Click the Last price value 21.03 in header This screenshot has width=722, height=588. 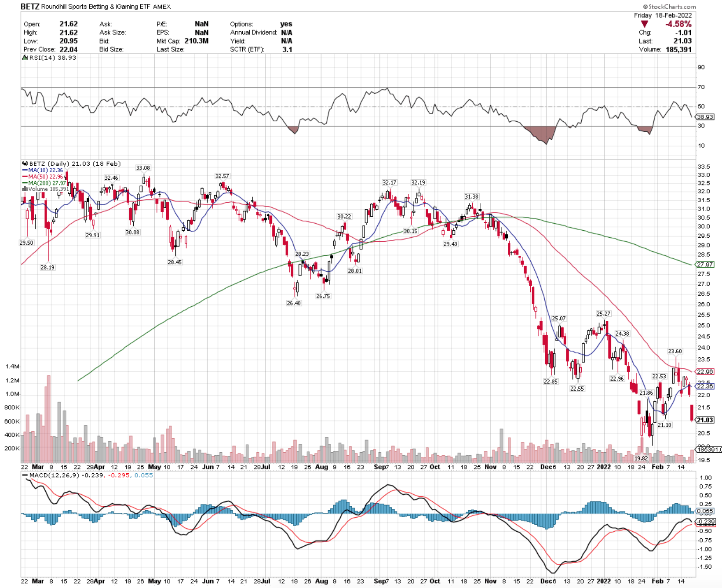pyautogui.click(x=683, y=41)
